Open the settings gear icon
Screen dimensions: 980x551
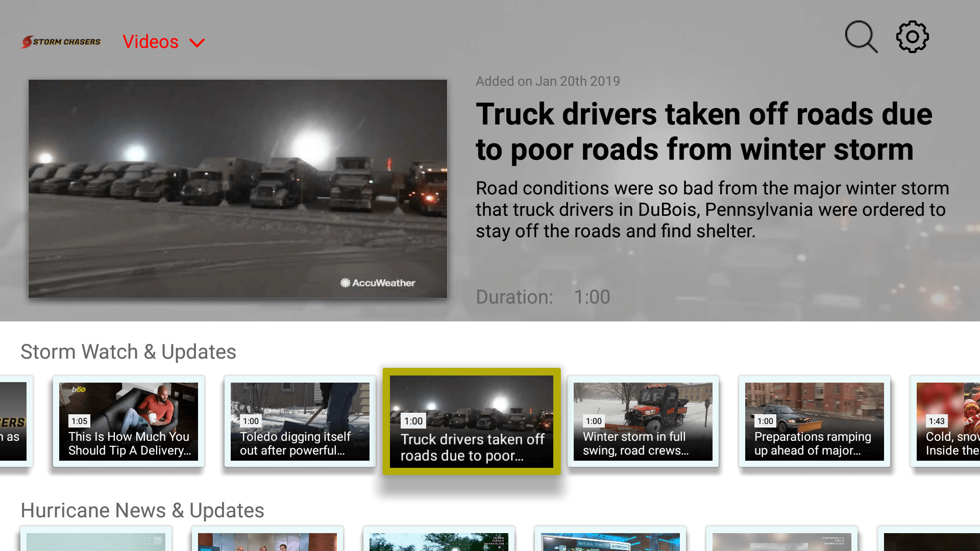(x=912, y=36)
